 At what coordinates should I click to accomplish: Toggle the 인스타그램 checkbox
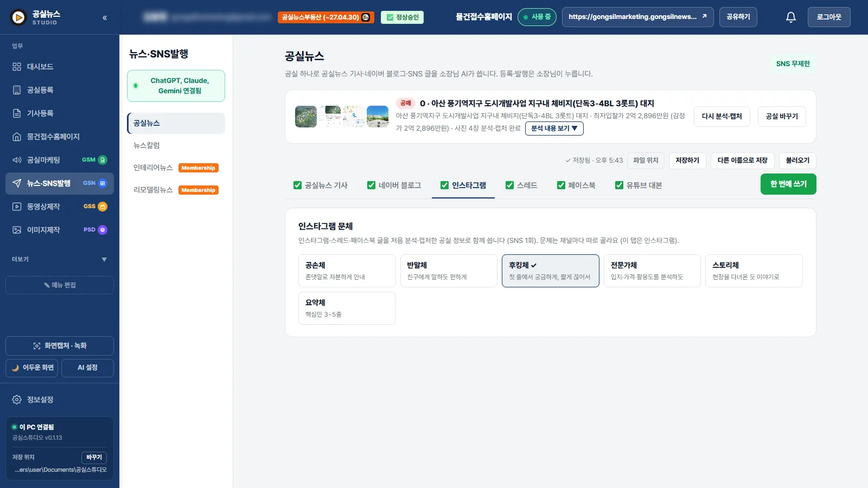pos(444,185)
